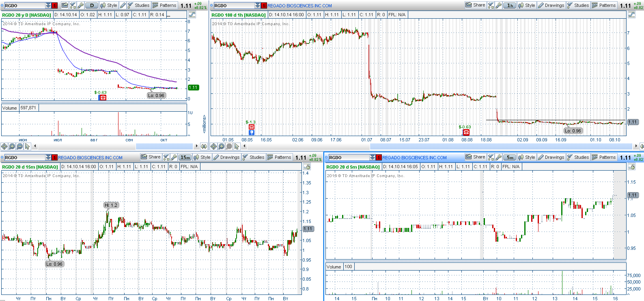Viewport: 644px width, 301px height.
Task: Click the pencil drawings icon on the daily chart
Action: point(123,5)
